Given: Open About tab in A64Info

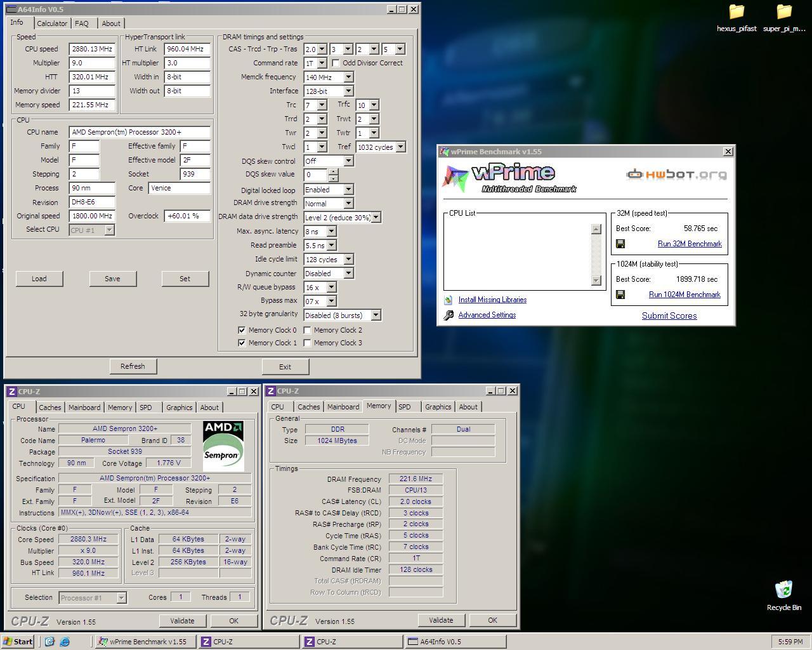Looking at the screenshot, I should 111,23.
